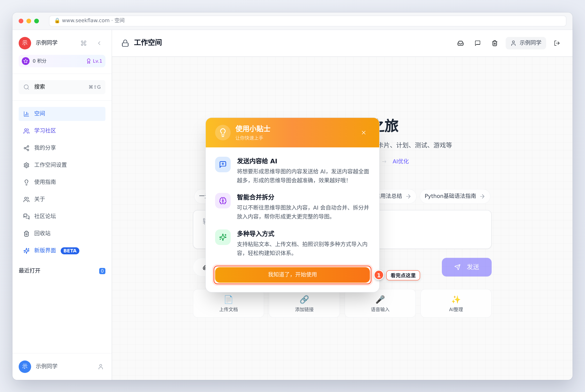Click the logout icon at top right
Viewport: 585px width, 392px height.
[x=557, y=43]
